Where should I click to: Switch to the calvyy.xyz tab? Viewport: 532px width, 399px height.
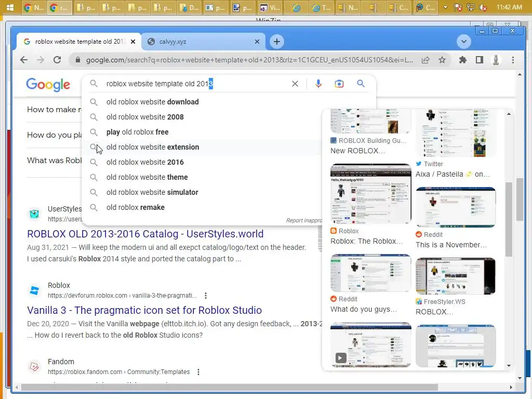[x=203, y=42]
